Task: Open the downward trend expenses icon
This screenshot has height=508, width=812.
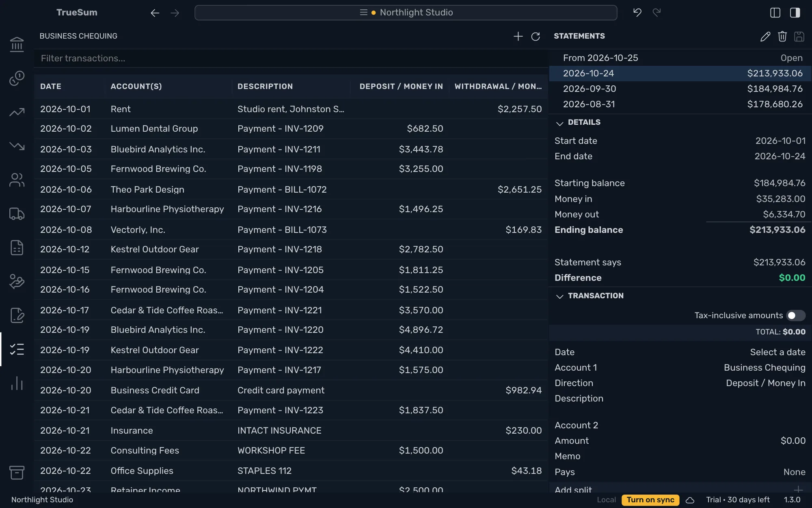Action: (17, 145)
